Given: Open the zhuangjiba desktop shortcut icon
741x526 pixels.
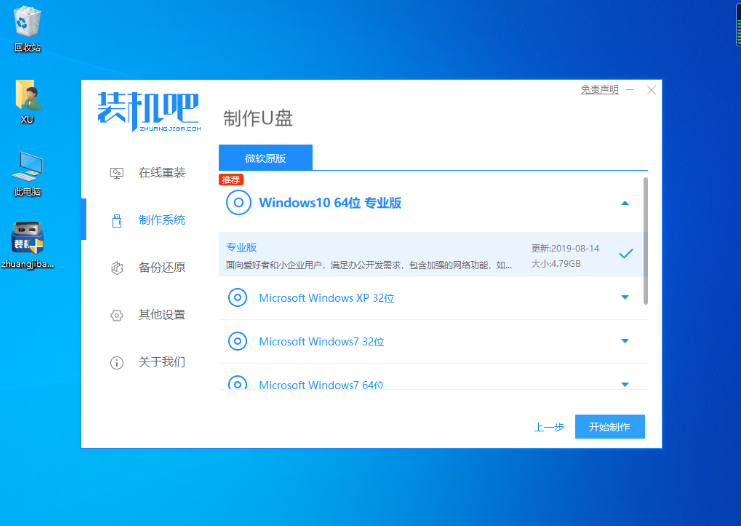Looking at the screenshot, I should pyautogui.click(x=27, y=240).
